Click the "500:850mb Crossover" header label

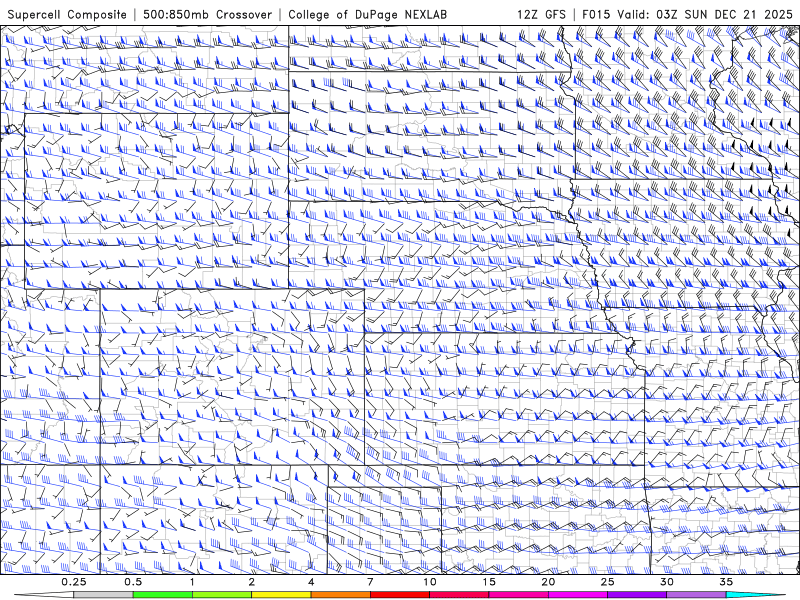(208, 14)
